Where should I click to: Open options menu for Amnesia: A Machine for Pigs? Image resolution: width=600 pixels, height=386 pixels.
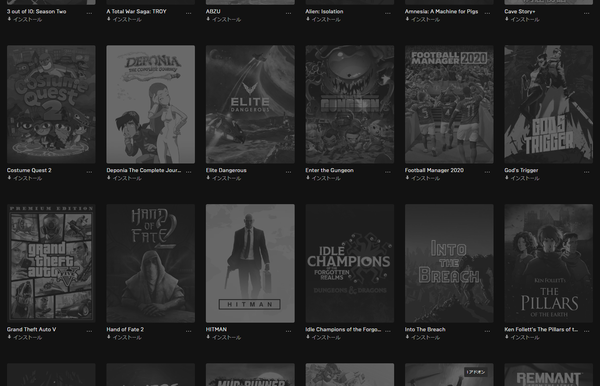coord(487,13)
